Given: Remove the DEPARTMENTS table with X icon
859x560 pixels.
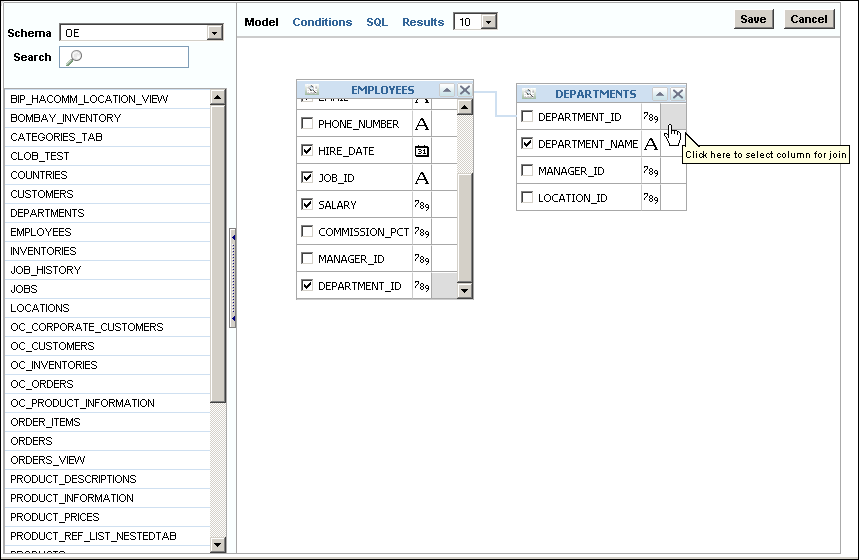Looking at the screenshot, I should (678, 94).
